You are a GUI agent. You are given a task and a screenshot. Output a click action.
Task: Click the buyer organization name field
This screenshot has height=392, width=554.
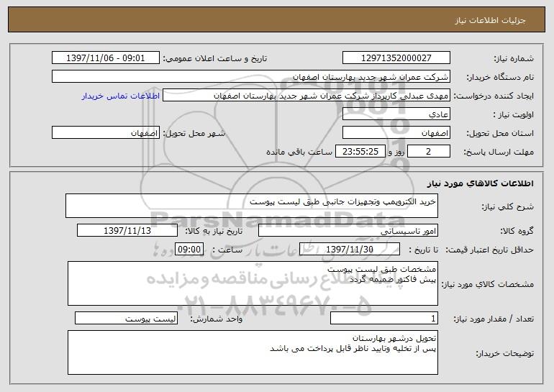click(x=251, y=77)
